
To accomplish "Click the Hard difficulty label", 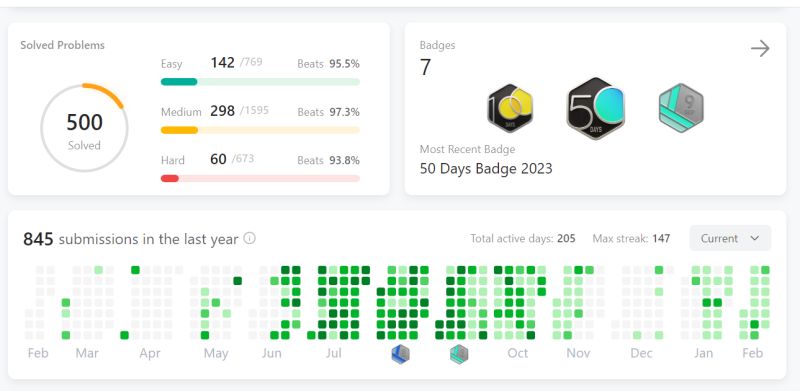I will coord(173,160).
